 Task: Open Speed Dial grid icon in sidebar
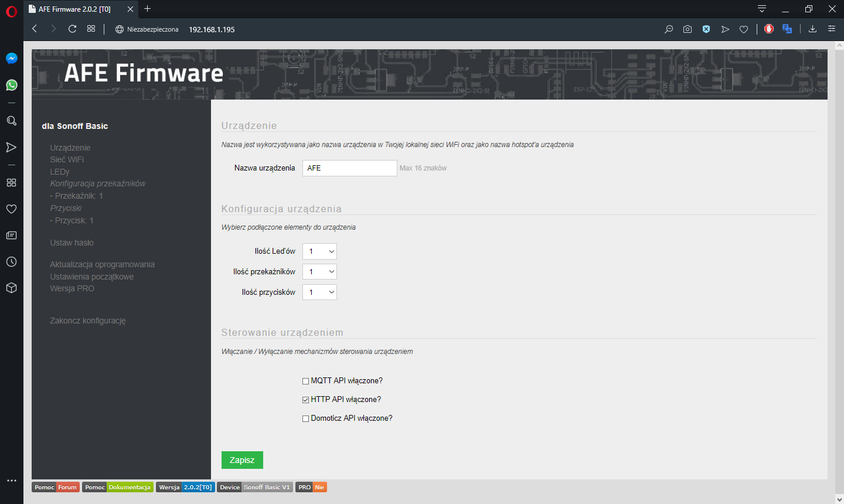point(11,182)
